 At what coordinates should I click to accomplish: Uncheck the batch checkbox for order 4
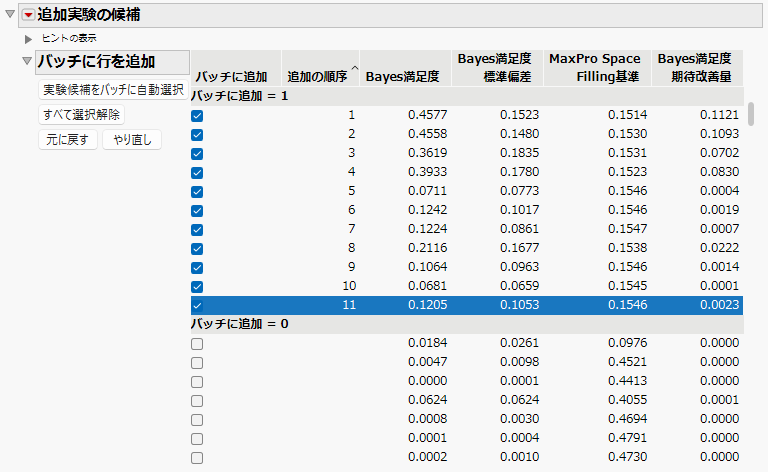(197, 172)
